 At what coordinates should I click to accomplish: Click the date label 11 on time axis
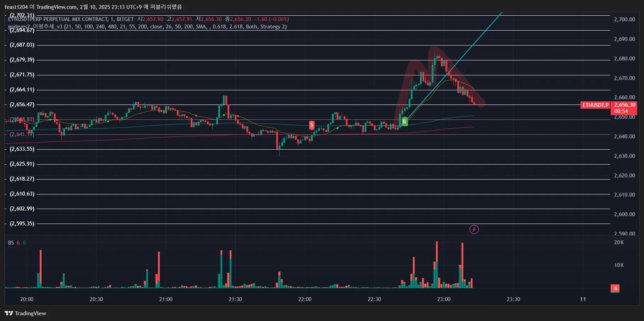coord(583,299)
